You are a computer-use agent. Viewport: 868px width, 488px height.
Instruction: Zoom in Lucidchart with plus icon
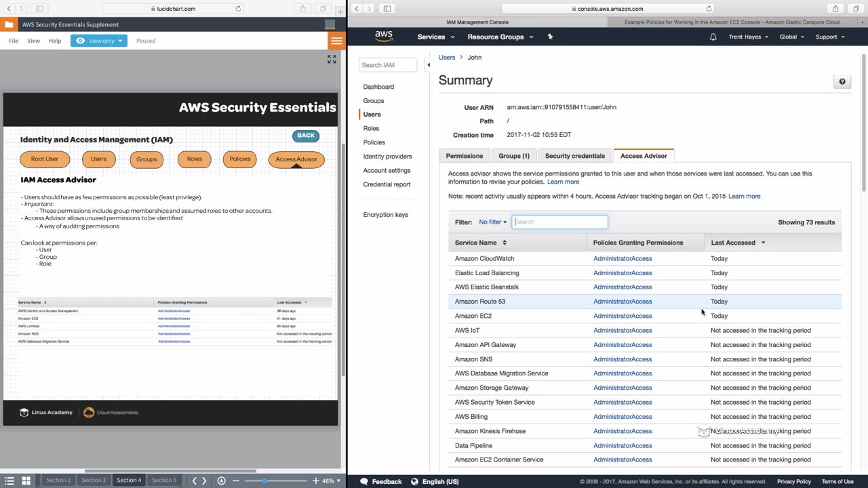point(316,481)
